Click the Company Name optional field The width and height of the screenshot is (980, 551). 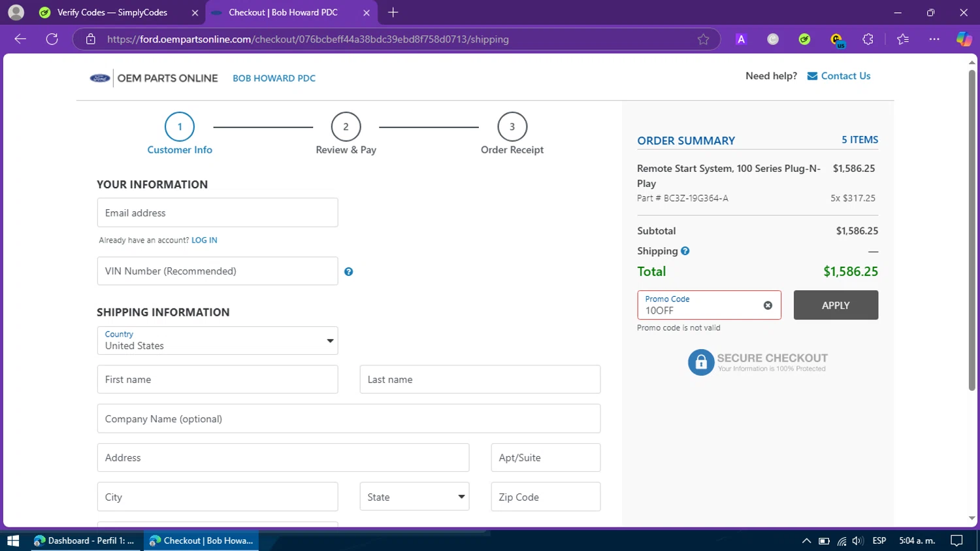point(349,418)
